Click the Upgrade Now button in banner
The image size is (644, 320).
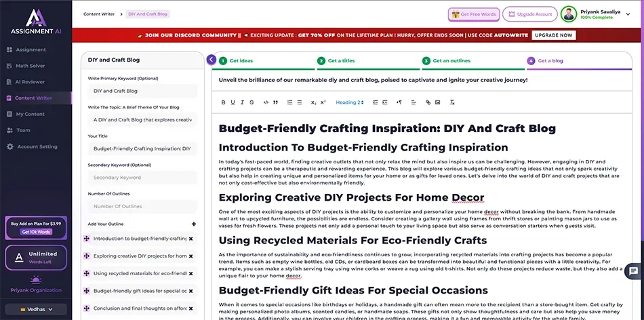click(x=553, y=35)
